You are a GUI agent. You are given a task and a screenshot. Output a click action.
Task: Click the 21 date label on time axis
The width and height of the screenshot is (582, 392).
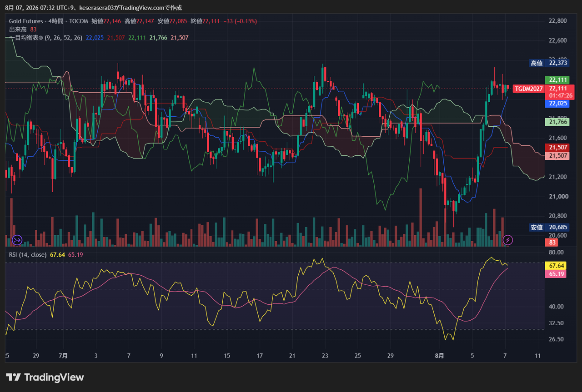(292, 355)
